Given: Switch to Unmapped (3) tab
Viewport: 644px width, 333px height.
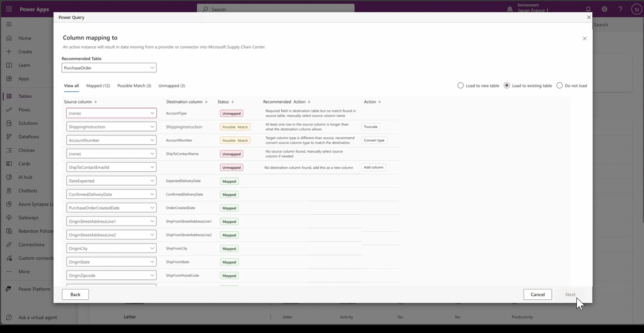Looking at the screenshot, I should tap(172, 85).
